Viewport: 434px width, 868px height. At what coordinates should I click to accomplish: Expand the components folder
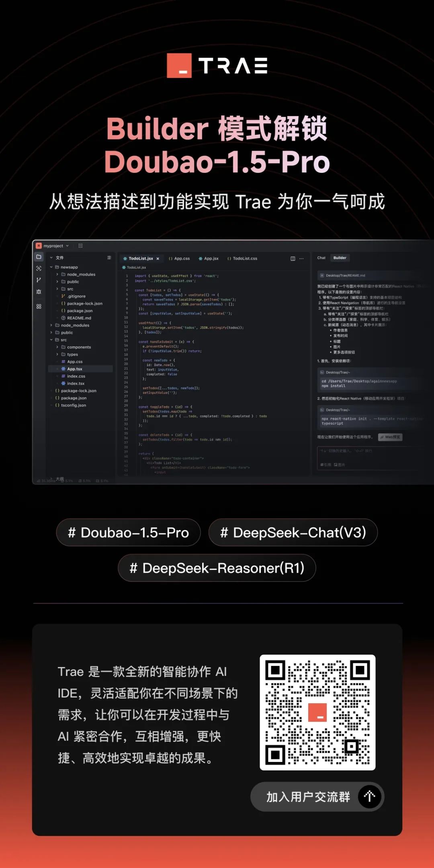click(x=57, y=347)
